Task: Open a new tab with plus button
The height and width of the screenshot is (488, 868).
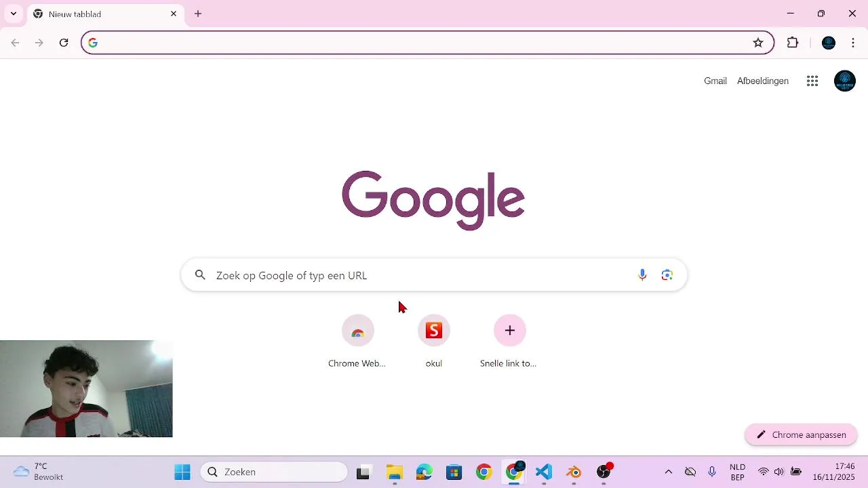Action: [198, 14]
